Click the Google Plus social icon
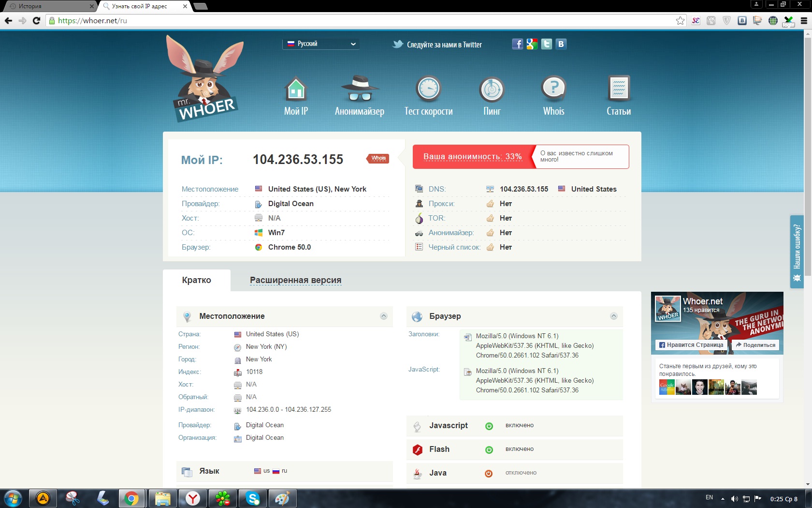Screen dimensions: 812x508 pos(532,44)
